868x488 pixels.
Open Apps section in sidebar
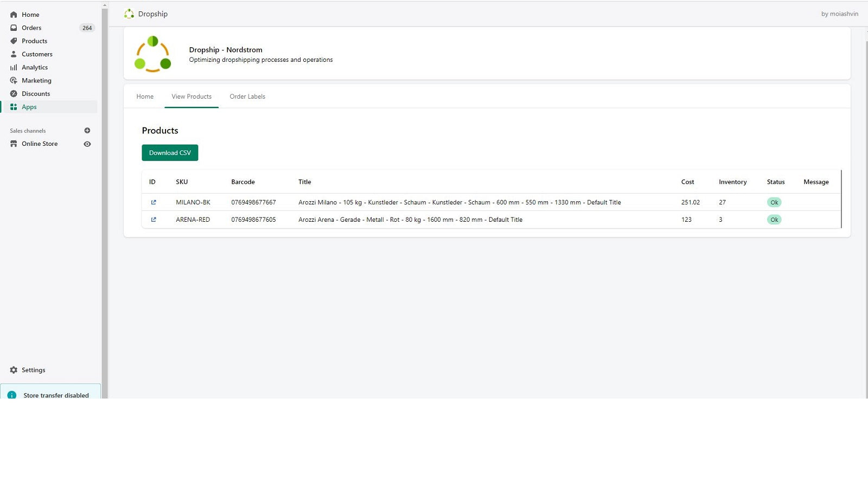(29, 107)
